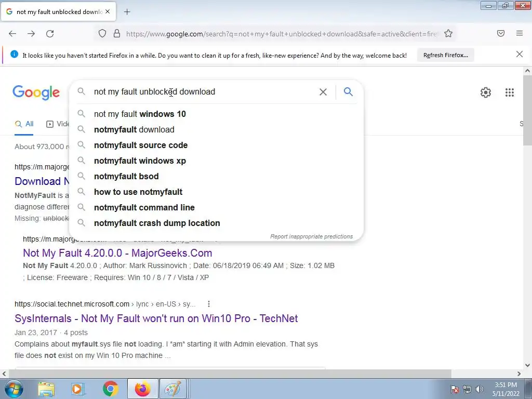Go forward one page in Firefox
This screenshot has width=532, height=399.
coord(31,34)
